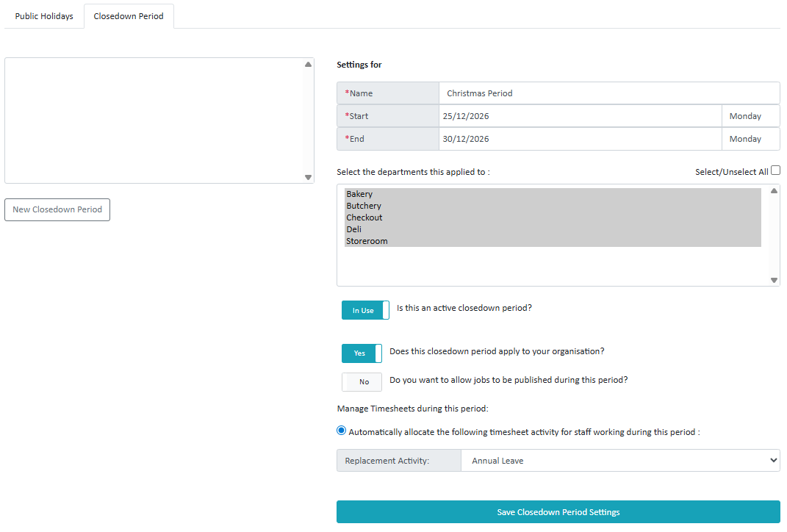Toggle the Yes organisation switch
This screenshot has height=532, width=787.
point(362,353)
